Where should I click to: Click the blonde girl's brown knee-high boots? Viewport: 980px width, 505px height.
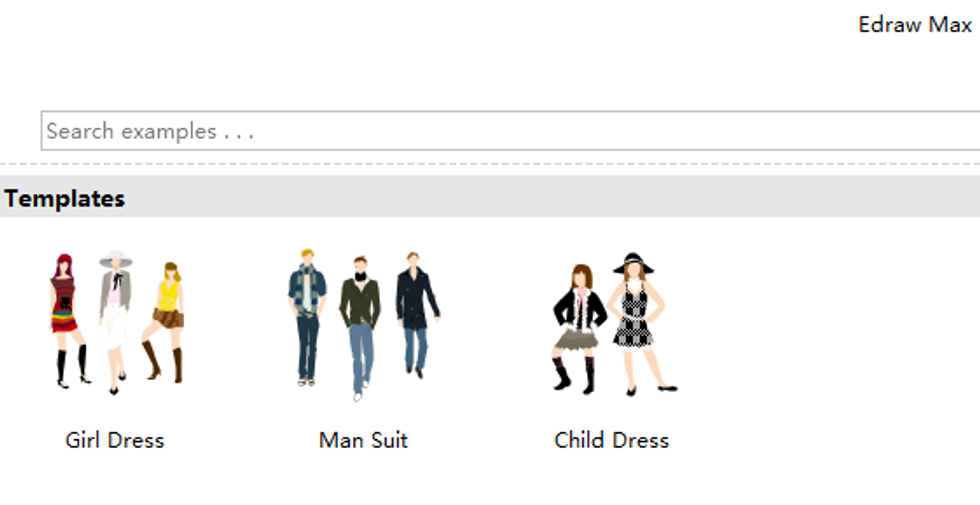[165, 362]
